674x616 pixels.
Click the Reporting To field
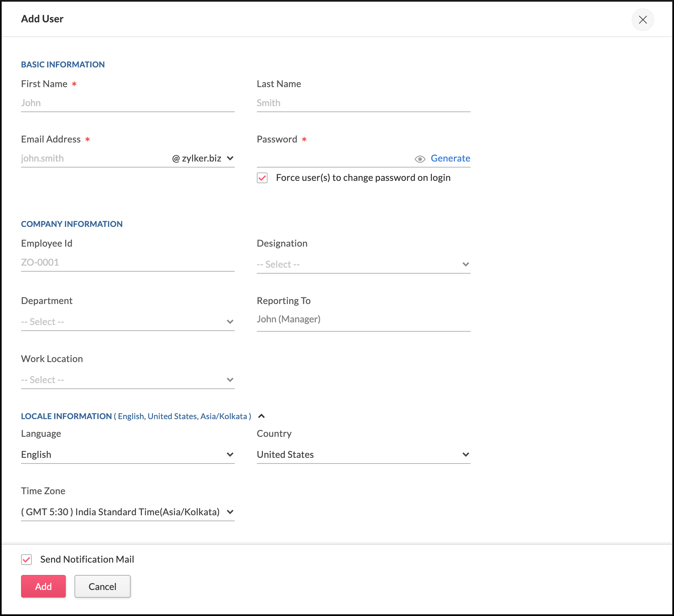[363, 319]
